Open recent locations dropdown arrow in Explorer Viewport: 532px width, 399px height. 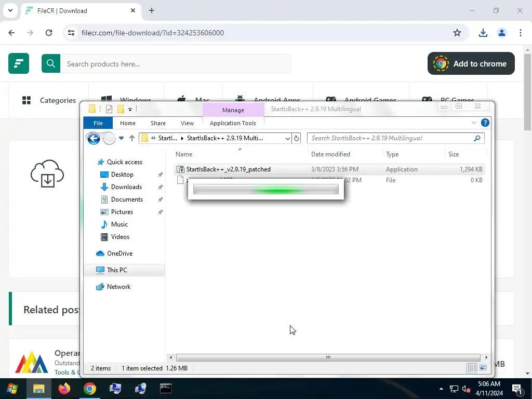pyautogui.click(x=121, y=138)
